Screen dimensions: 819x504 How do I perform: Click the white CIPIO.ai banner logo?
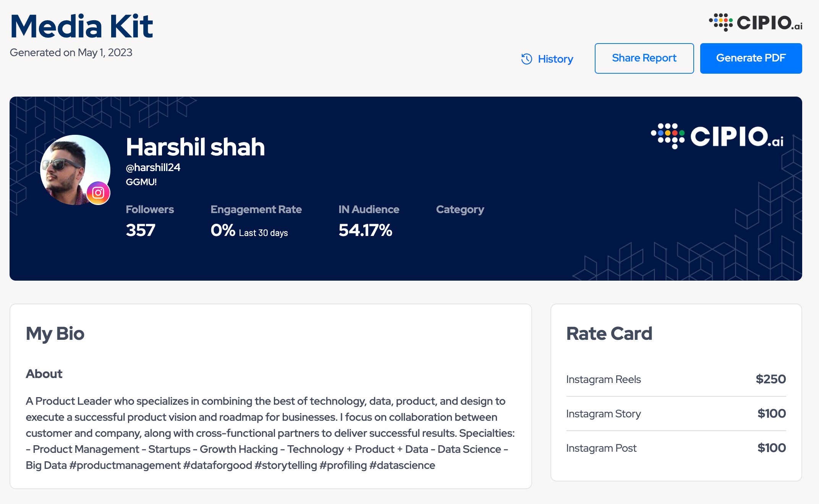pos(717,136)
